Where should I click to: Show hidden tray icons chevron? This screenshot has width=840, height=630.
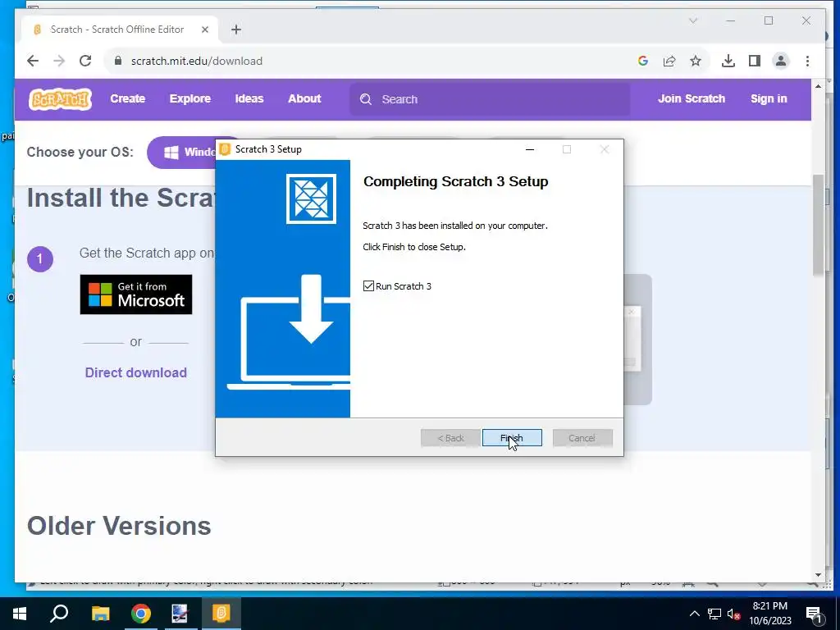(x=694, y=614)
